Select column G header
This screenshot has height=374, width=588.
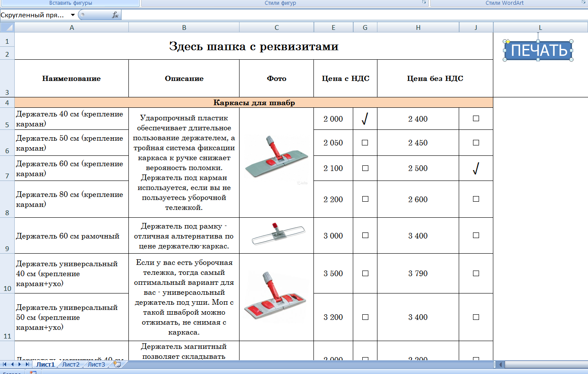point(365,28)
